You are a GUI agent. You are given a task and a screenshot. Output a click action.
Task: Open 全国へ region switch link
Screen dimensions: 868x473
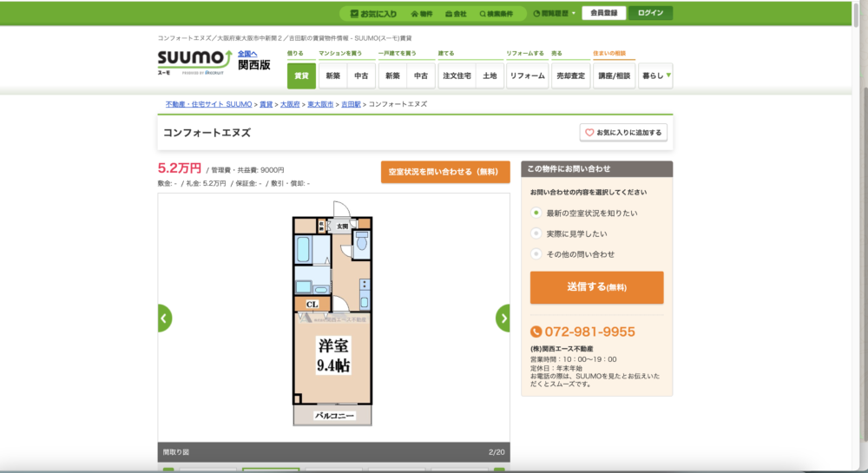point(247,54)
